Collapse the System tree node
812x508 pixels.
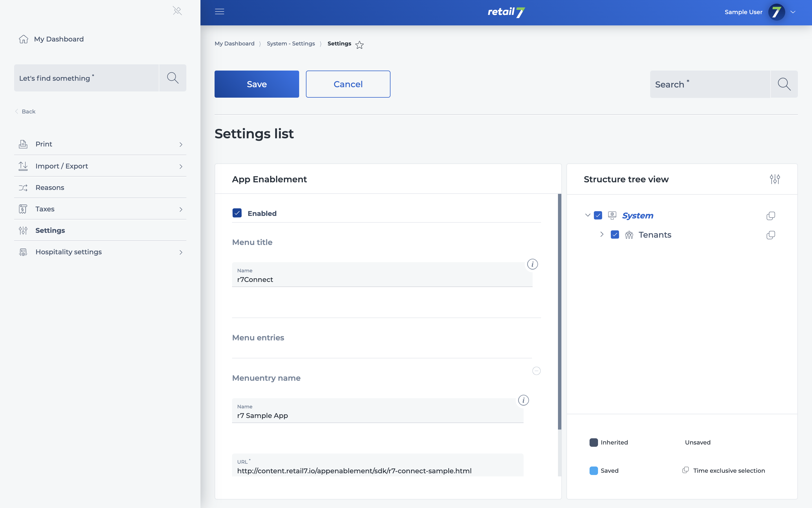pos(588,215)
